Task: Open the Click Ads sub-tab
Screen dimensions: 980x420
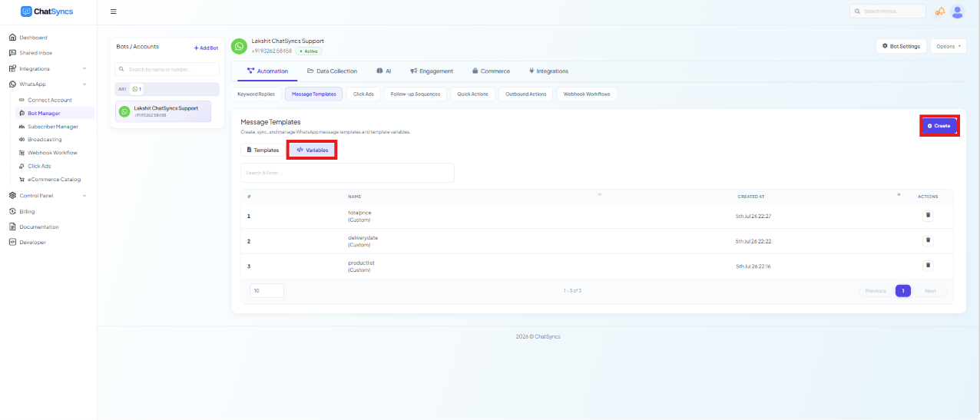Action: coord(363,94)
